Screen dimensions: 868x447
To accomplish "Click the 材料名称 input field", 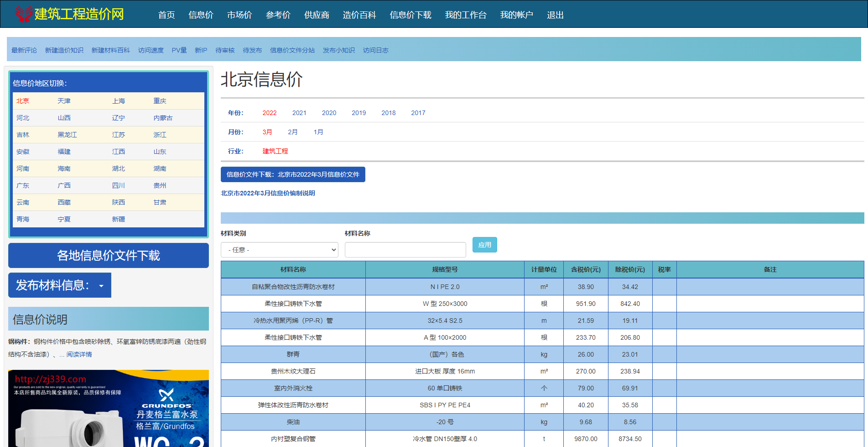I will [x=405, y=250].
